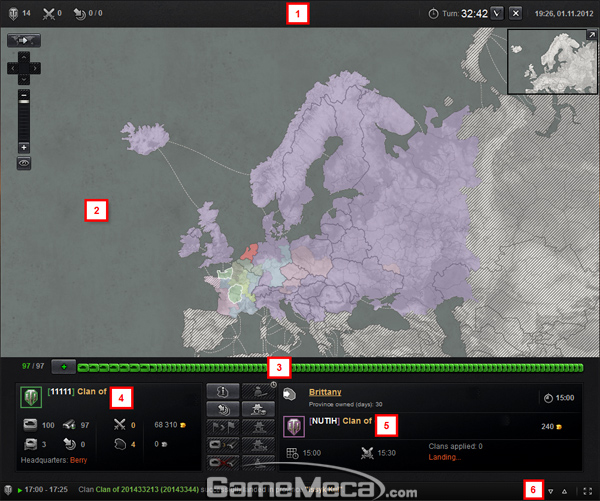
Task: Click the Clans applied: 0 text
Action: point(455,446)
